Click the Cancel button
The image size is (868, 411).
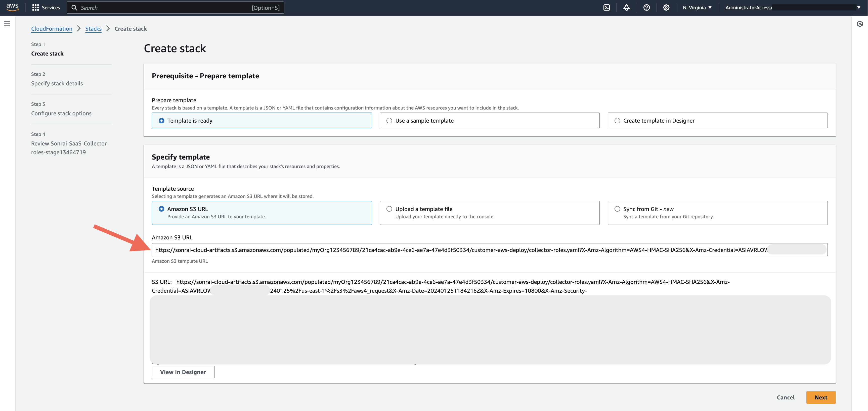786,397
